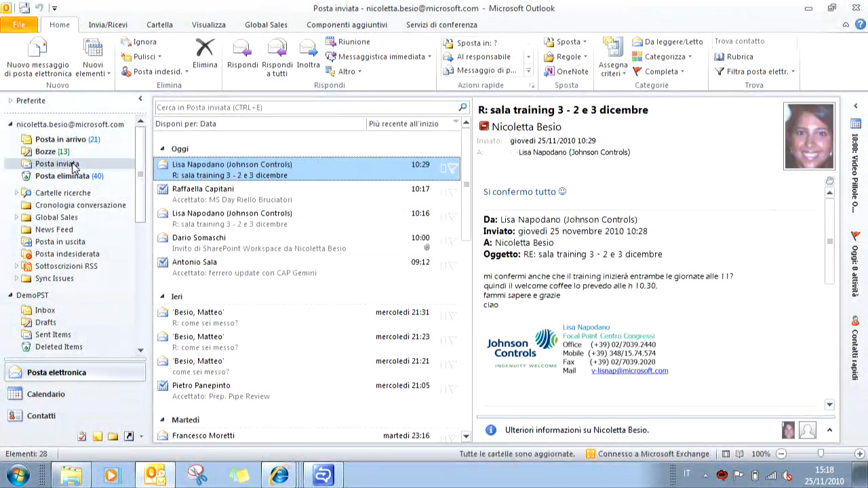Click the Cerca in Posta inviata field

pos(306,107)
